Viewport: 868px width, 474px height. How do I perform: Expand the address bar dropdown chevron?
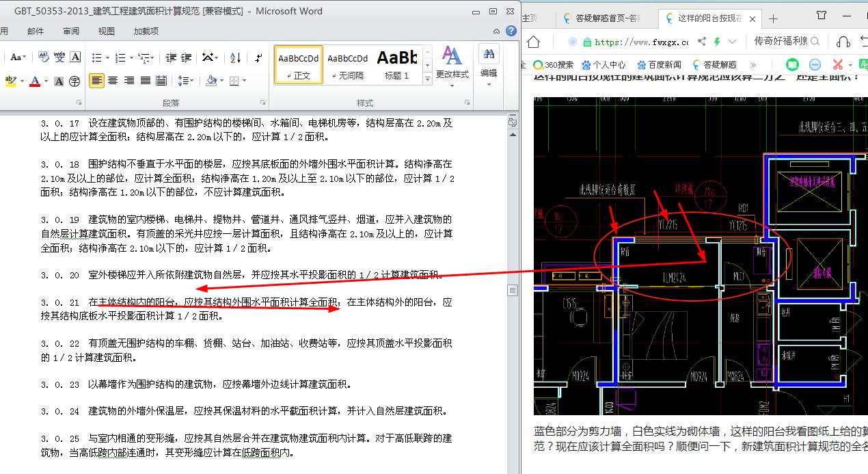pyautogui.click(x=733, y=42)
